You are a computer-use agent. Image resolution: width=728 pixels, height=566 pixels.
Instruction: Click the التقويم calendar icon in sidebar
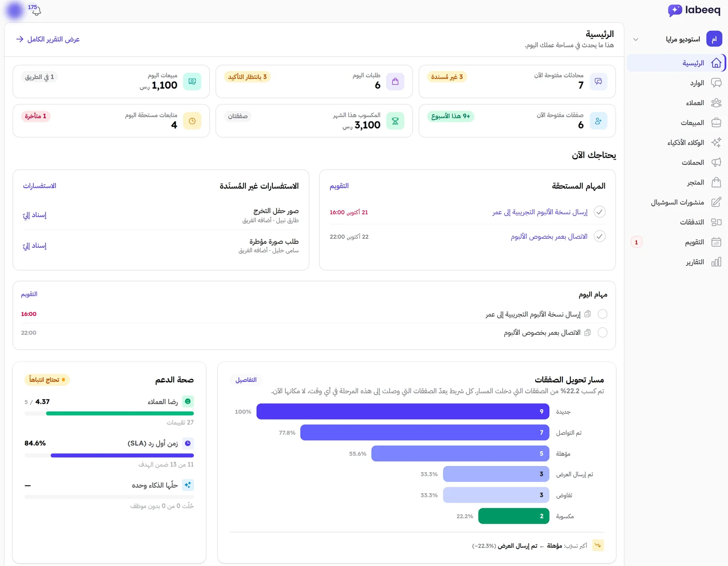click(x=716, y=242)
